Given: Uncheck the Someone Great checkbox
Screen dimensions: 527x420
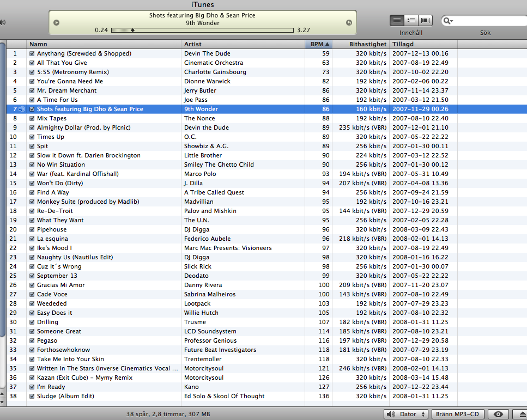Looking at the screenshot, I should point(32,331).
